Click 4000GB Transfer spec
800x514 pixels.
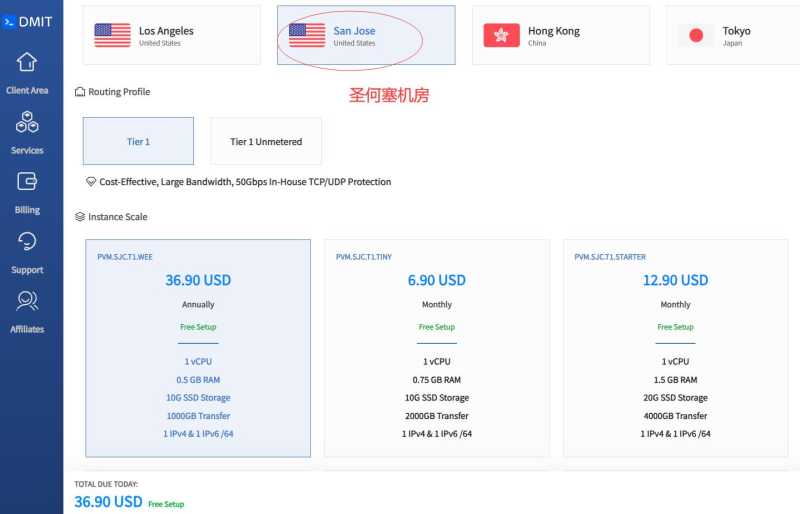[x=676, y=416]
